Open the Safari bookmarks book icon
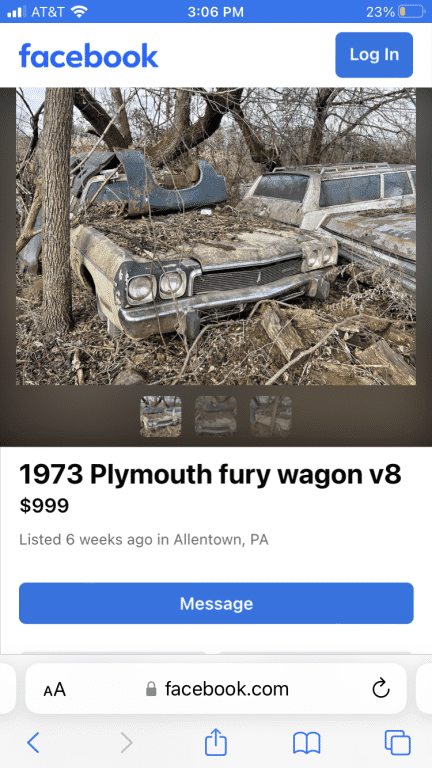The image size is (432, 768). point(307,743)
